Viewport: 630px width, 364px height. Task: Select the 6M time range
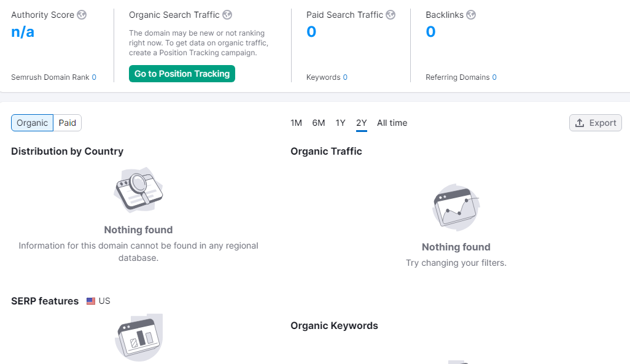318,123
